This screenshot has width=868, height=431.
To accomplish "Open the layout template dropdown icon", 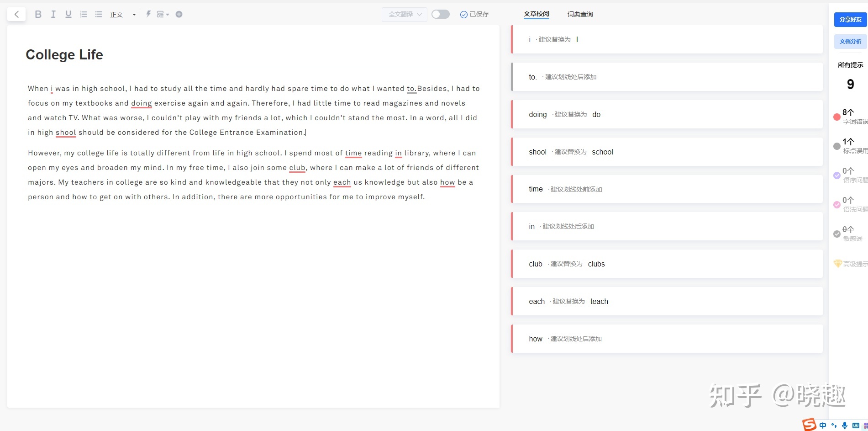I will coord(163,15).
